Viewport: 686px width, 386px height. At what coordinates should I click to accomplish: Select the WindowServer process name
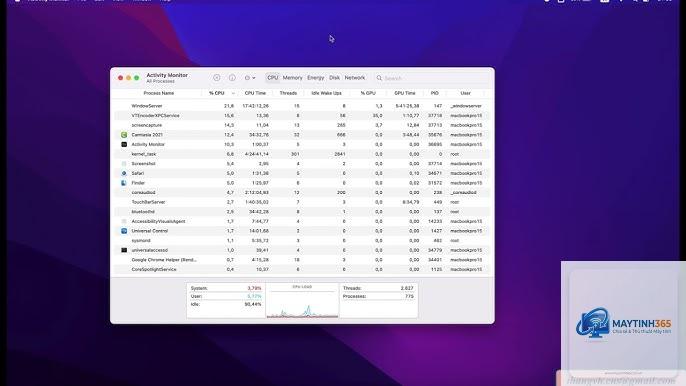(x=147, y=106)
